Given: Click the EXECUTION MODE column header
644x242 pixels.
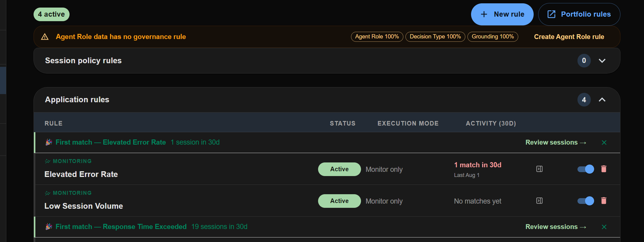Looking at the screenshot, I should [408, 123].
